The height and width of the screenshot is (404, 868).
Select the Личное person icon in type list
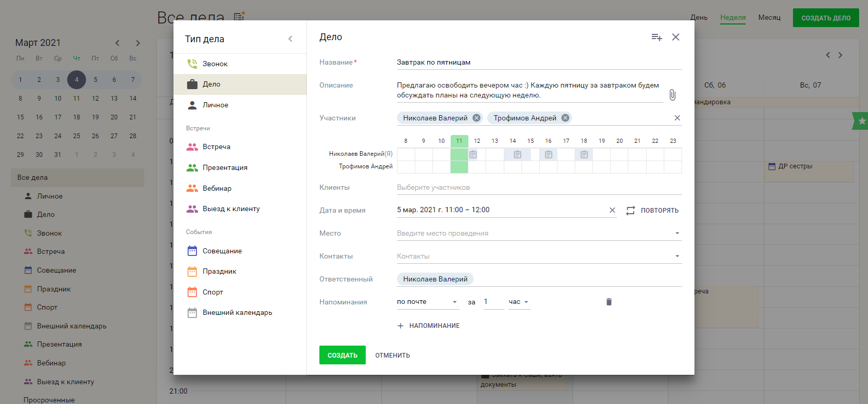192,105
